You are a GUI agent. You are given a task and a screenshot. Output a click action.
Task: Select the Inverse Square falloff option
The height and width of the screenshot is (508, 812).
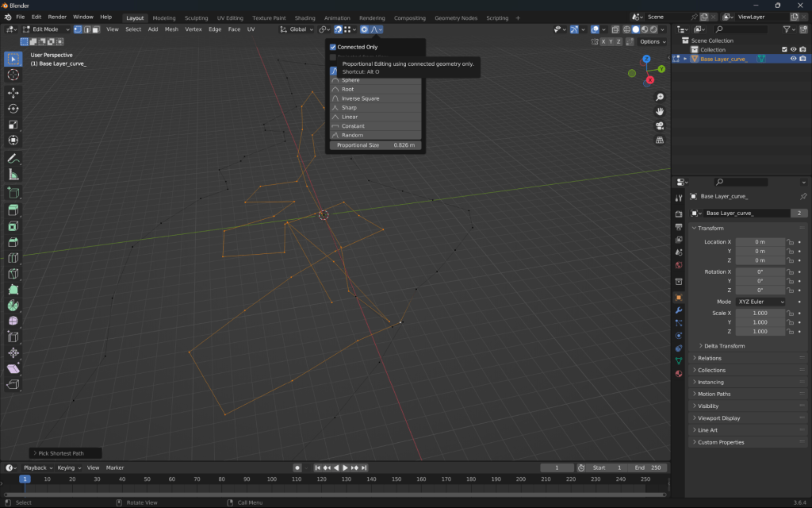(360, 98)
